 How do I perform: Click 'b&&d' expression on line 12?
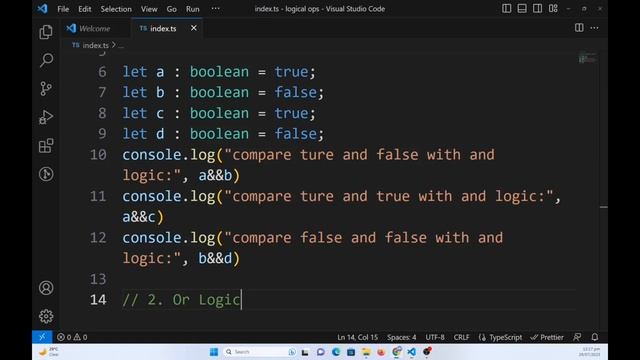pyautogui.click(x=215, y=258)
